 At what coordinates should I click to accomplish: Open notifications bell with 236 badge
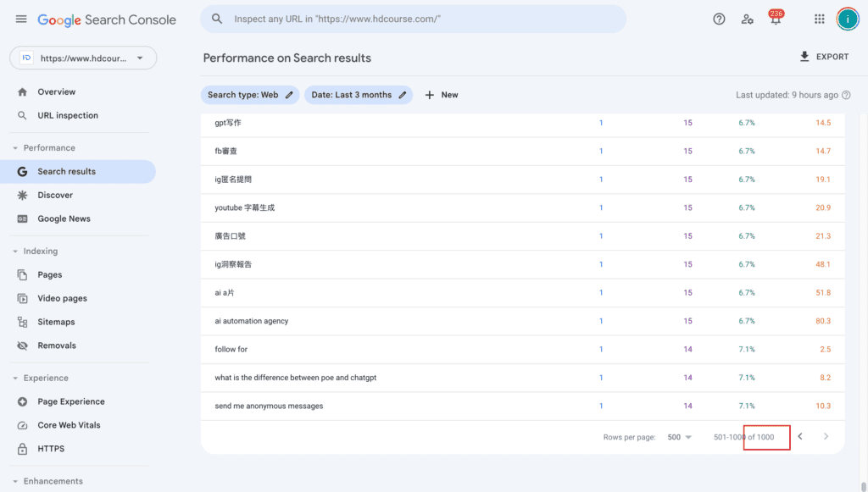(775, 19)
